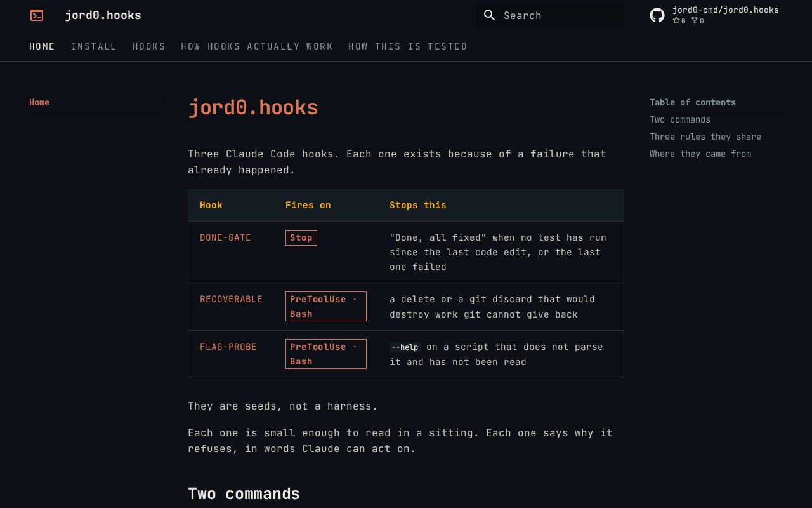Image resolution: width=812 pixels, height=508 pixels.
Task: Open jord0-cmd/jord0.hooks repository link
Action: pyautogui.click(x=726, y=10)
